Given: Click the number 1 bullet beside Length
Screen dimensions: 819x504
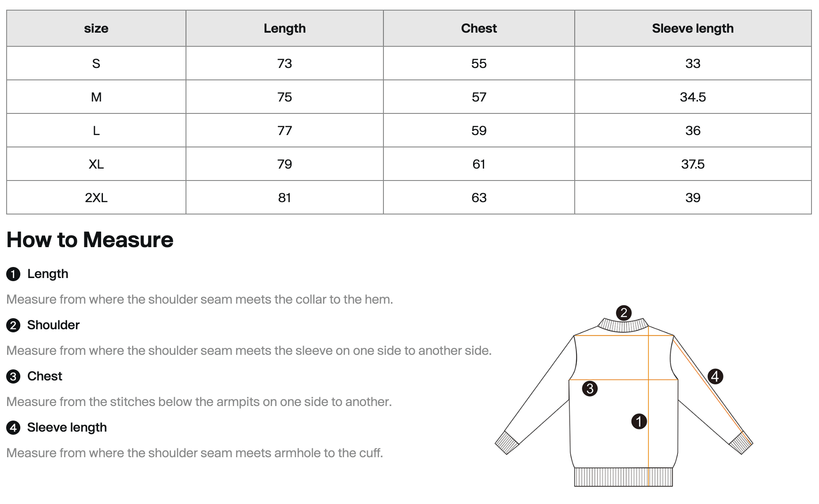Looking at the screenshot, I should pyautogui.click(x=13, y=274).
